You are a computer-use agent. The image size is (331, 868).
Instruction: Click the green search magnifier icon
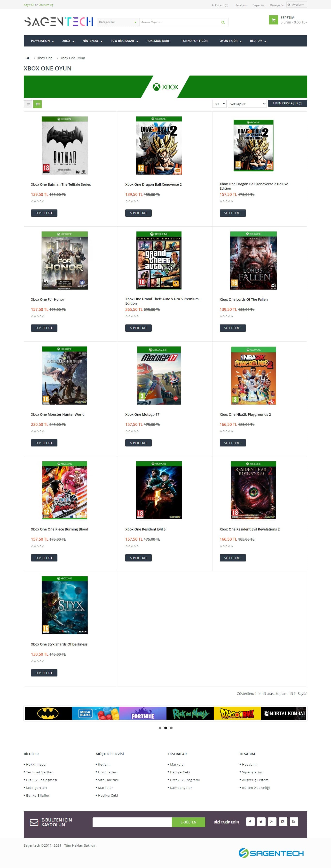223,22
